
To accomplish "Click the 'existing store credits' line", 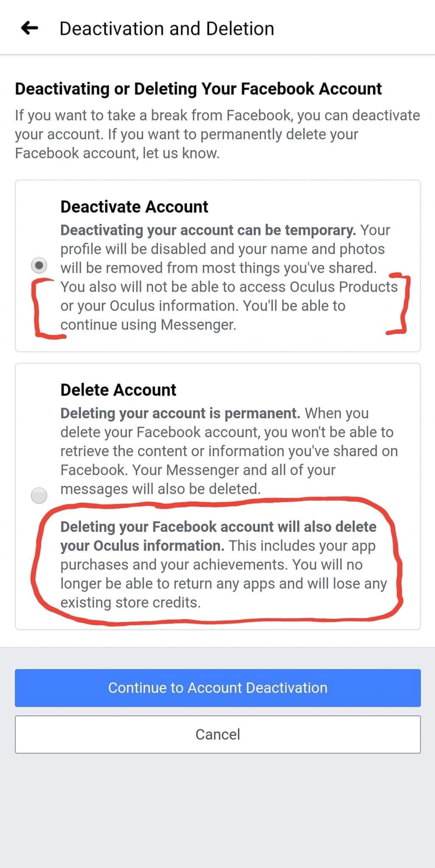I will [130, 602].
